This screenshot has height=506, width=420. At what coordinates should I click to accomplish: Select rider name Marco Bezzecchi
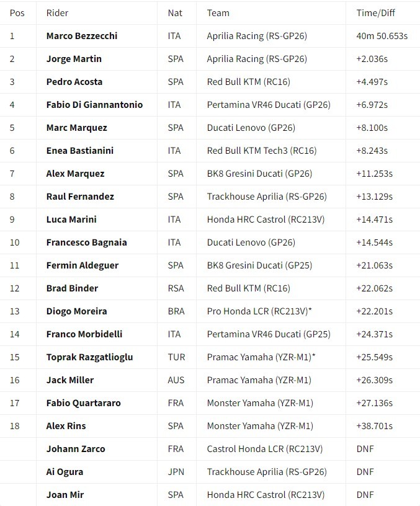pyautogui.click(x=81, y=36)
